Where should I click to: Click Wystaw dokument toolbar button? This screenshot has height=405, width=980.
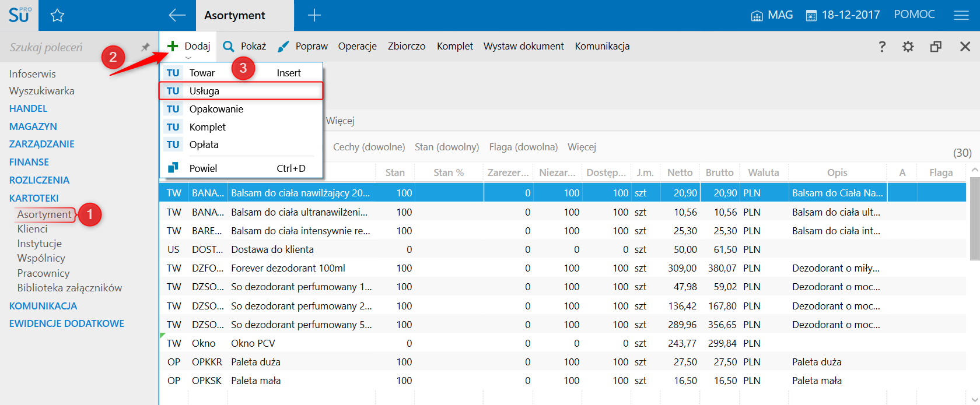click(523, 46)
